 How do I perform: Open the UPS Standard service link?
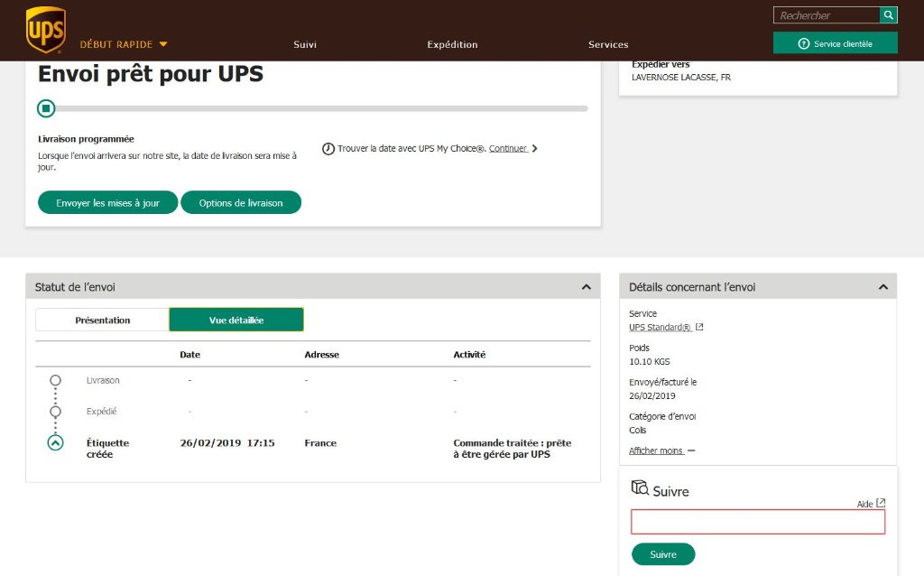point(660,327)
